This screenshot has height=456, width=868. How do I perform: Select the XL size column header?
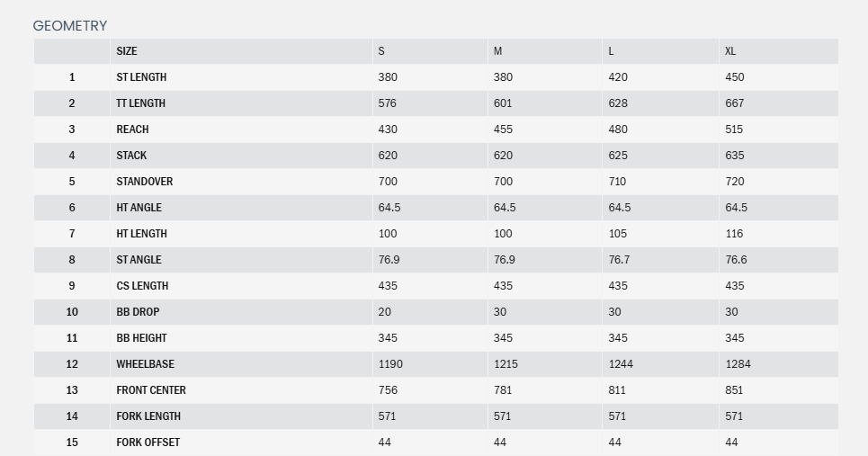(730, 51)
